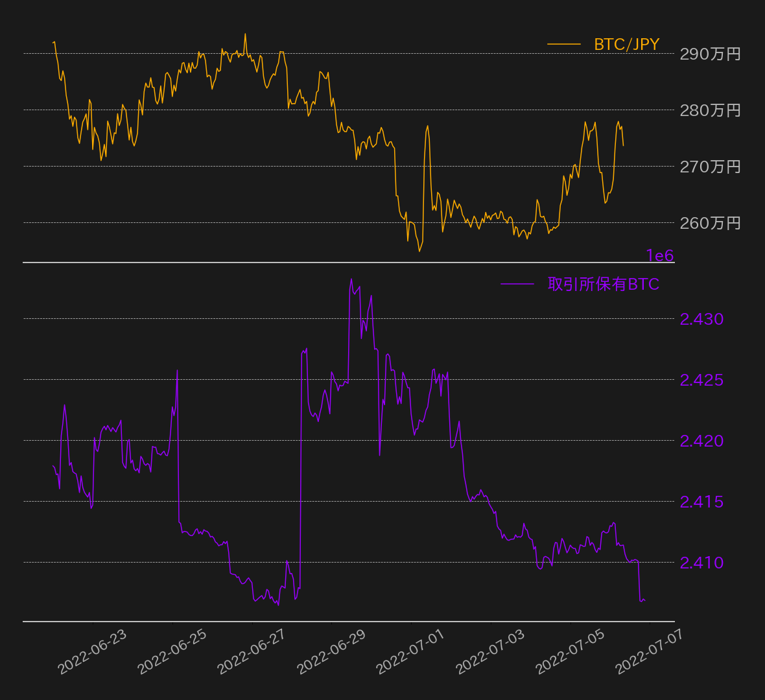
Task: Click the 1e6 scale multiplier label
Action: tap(659, 255)
